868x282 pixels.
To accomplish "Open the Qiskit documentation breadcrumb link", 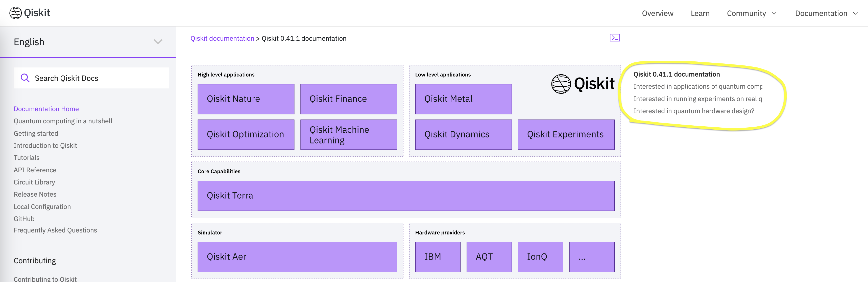I will [x=222, y=38].
